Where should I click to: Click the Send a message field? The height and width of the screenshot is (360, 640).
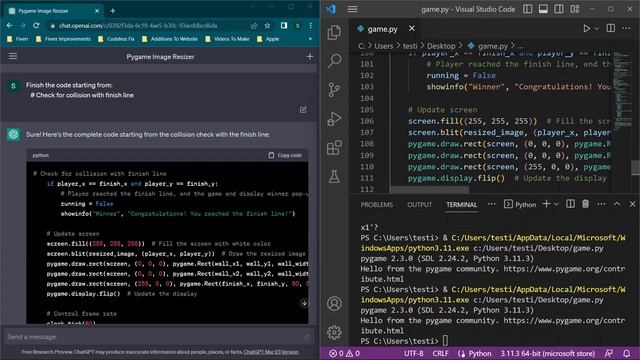pos(158,337)
